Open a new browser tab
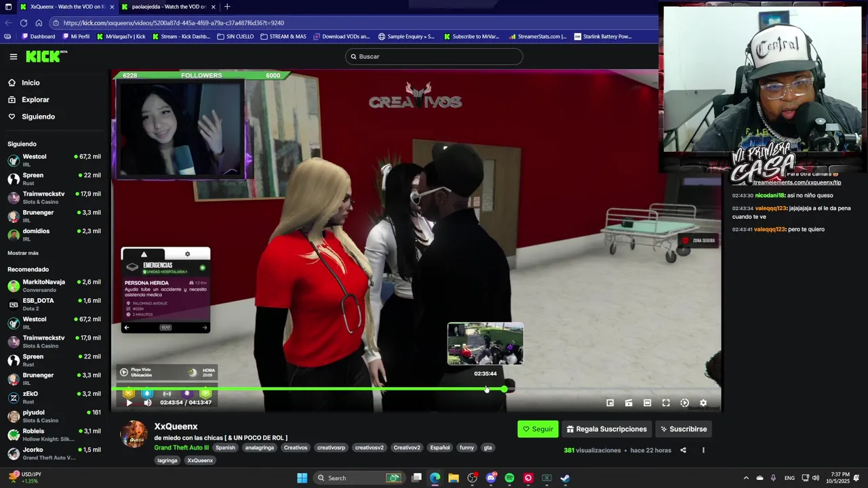Image resolution: width=868 pixels, height=488 pixels. tap(227, 7)
